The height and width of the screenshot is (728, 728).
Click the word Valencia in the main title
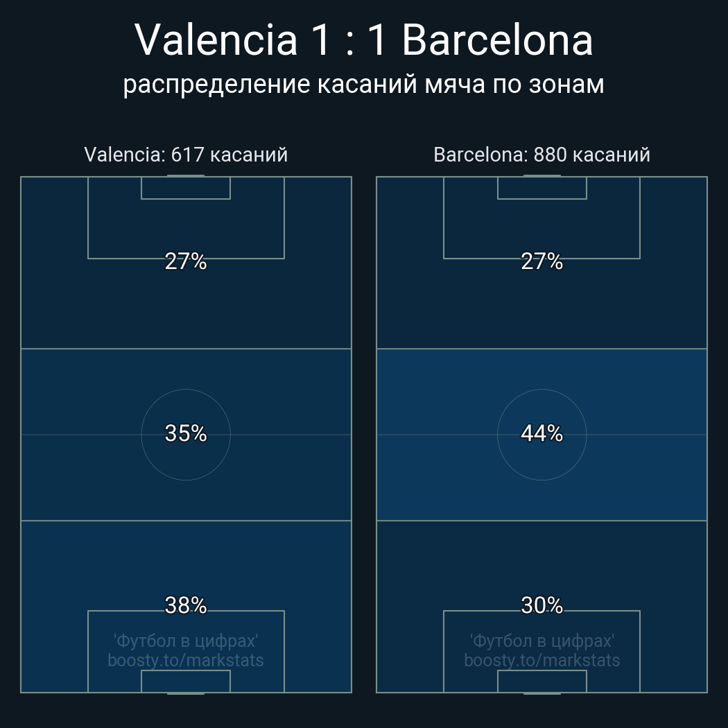[216, 40]
